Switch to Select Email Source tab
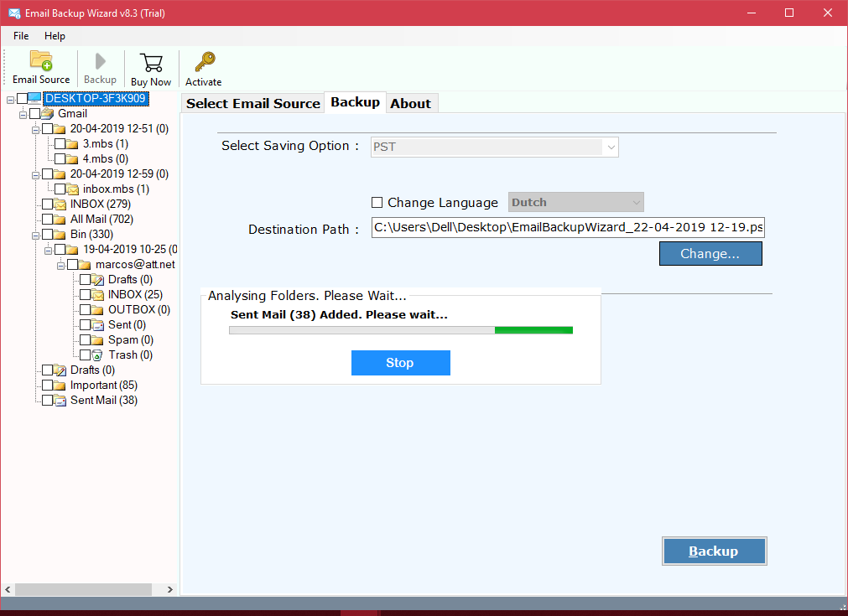 (253, 104)
